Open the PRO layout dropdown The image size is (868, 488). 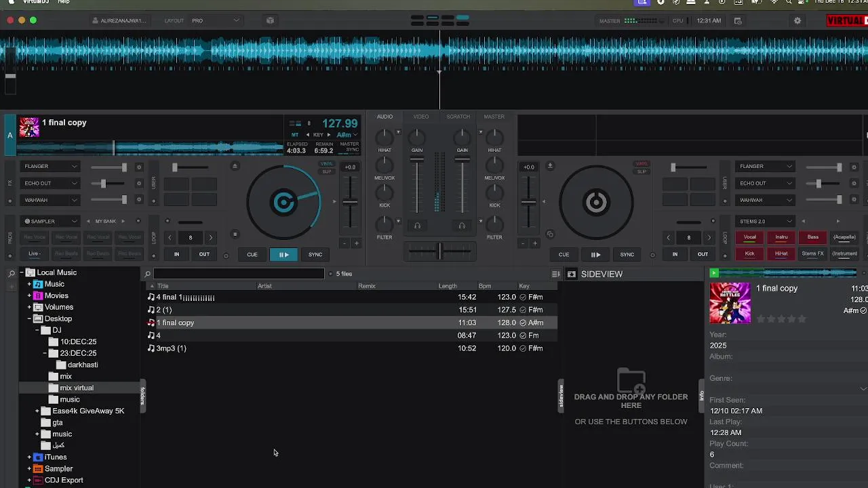[216, 20]
